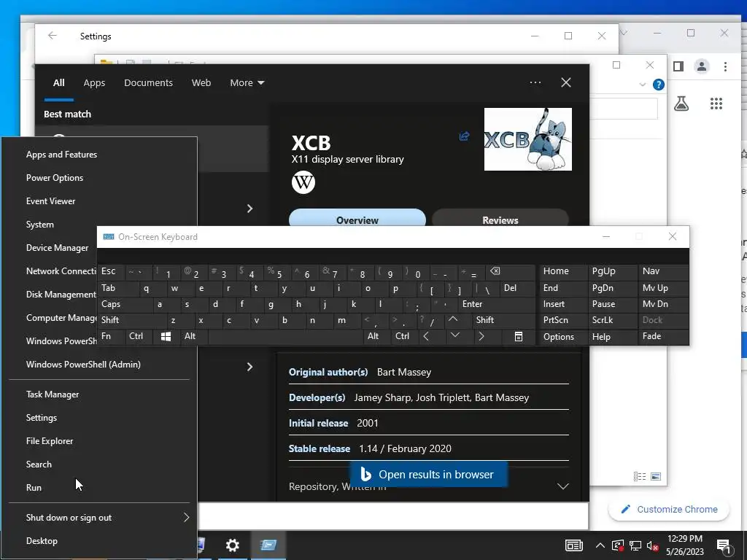
Task: Open results in browser button
Action: pyautogui.click(x=428, y=474)
